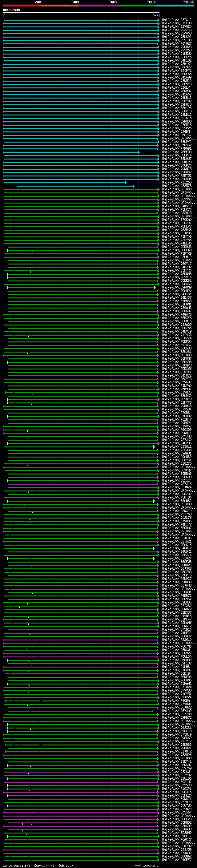The height and width of the screenshot is (868, 197).
Task: Click the UniRef100_Q5K9D7 label
Action: click(177, 389)
